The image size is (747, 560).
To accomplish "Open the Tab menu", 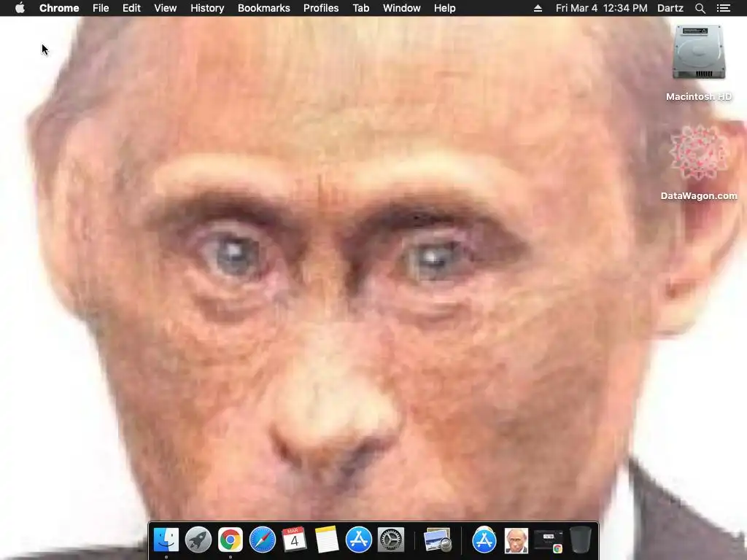I will tap(361, 8).
